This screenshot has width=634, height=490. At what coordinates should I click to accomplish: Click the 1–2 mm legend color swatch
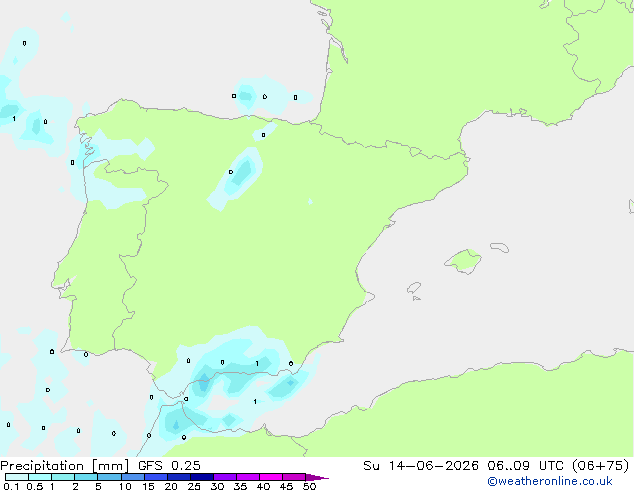click(x=63, y=477)
